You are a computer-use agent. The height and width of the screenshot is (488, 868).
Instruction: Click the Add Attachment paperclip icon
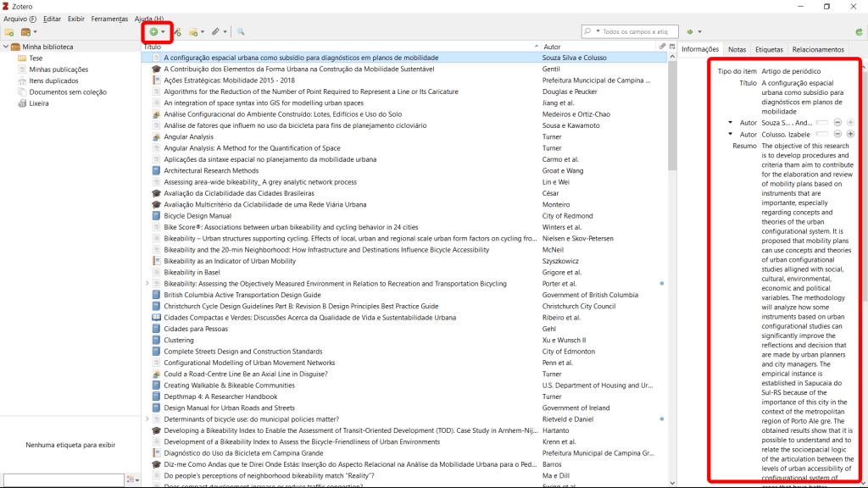(x=216, y=32)
